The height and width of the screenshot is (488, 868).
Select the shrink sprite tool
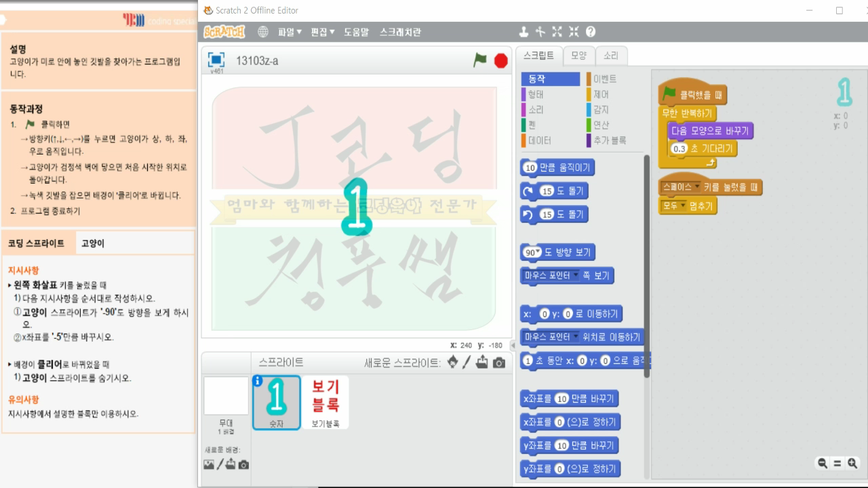click(x=573, y=31)
